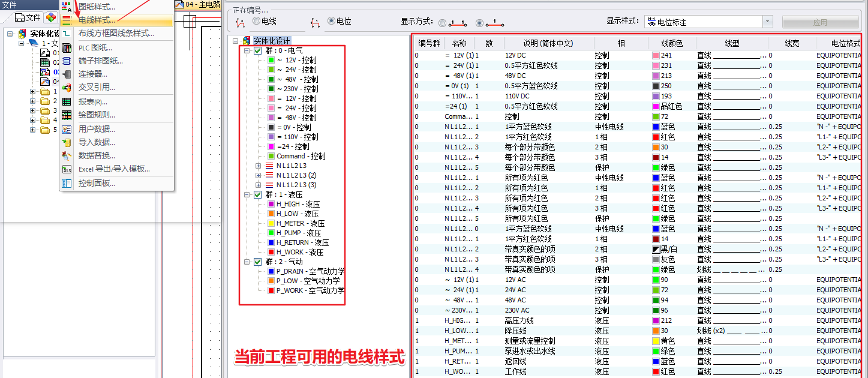The height and width of the screenshot is (378, 868).
Task: Open the 显示样式 电位标注 dropdown
Action: pos(767,22)
